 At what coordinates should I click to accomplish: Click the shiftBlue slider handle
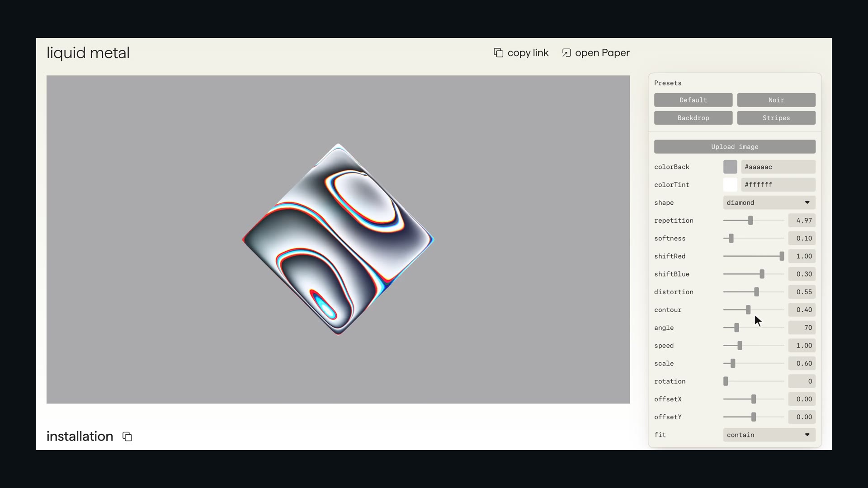(x=762, y=274)
